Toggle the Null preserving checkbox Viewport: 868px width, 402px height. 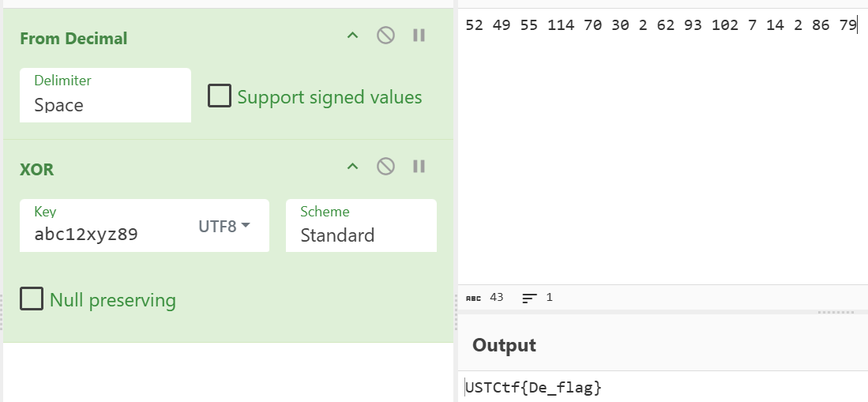[32, 299]
